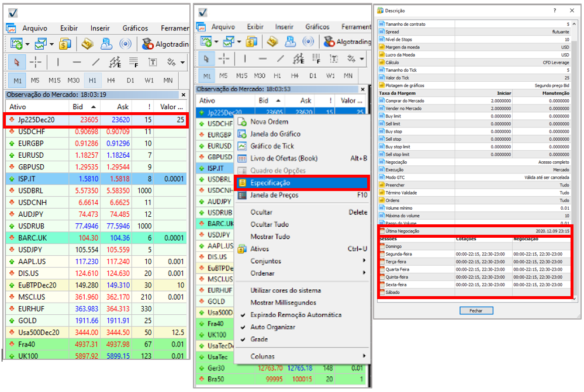Close the Market Watch panel in the middle window
The image size is (584, 392).
[362, 89]
